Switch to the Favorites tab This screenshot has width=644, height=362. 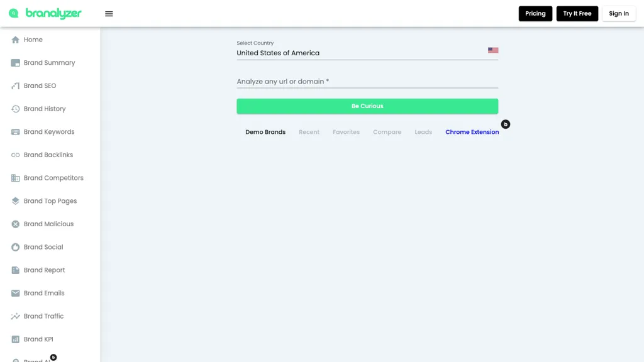[x=347, y=132]
